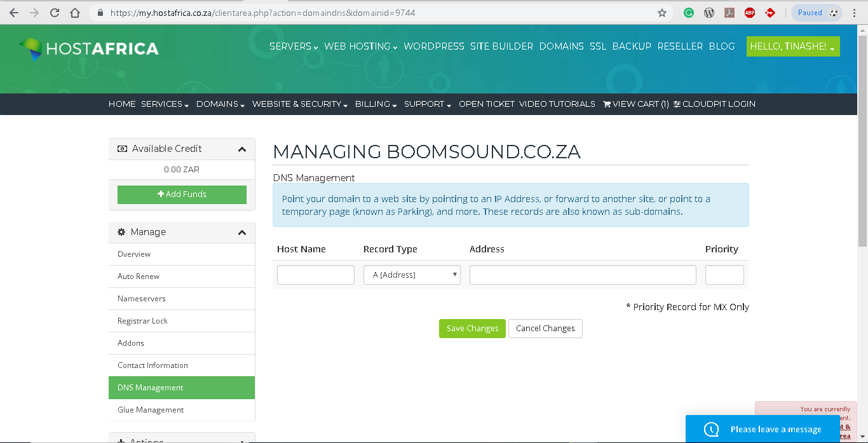Open the SSL menu item
The image size is (868, 443).
(x=598, y=46)
